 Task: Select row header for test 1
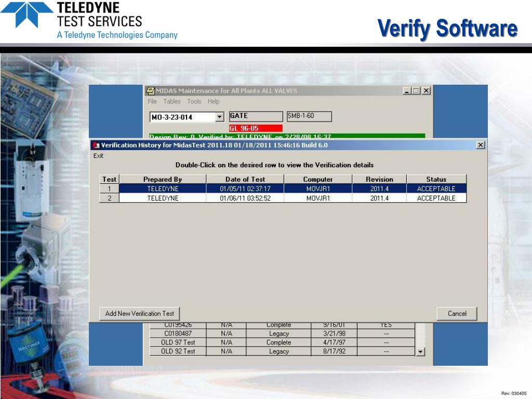click(x=109, y=189)
